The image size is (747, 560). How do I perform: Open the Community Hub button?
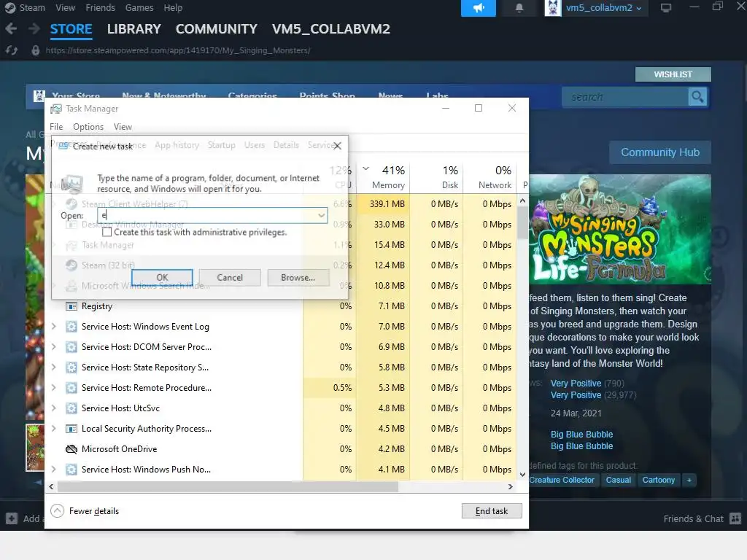(x=659, y=152)
